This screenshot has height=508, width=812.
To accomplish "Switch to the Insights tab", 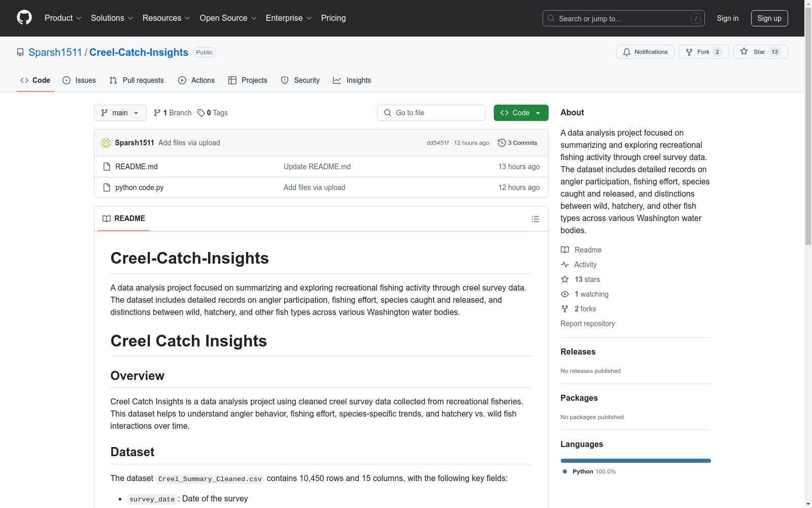I will (352, 80).
